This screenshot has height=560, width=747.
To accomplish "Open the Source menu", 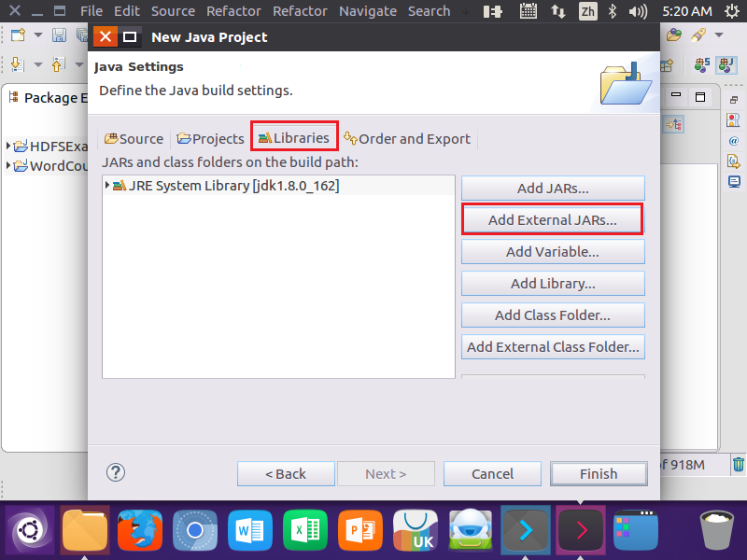I will (x=173, y=11).
